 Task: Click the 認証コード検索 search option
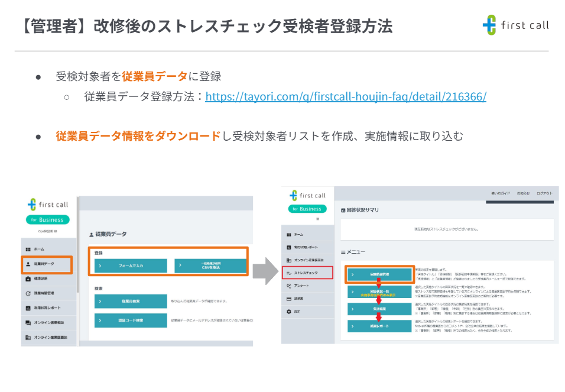(x=129, y=320)
